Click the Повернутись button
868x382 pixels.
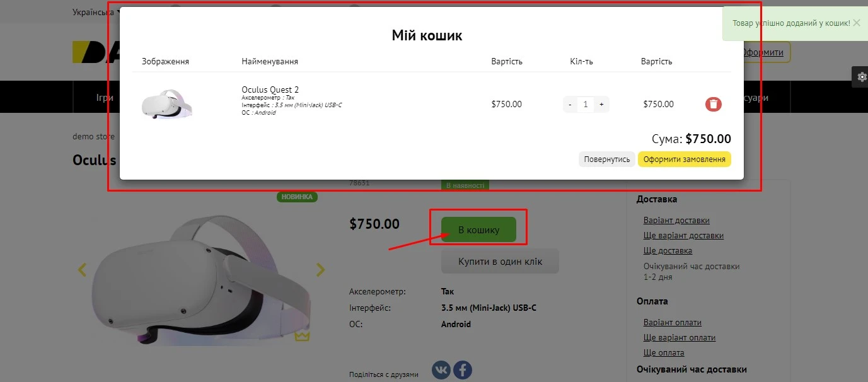(606, 159)
